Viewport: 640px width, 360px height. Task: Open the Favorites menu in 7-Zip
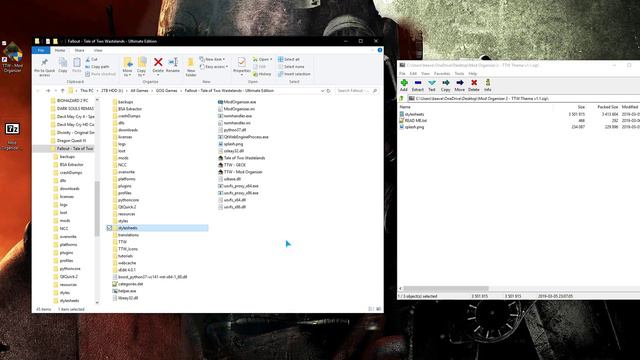point(442,74)
